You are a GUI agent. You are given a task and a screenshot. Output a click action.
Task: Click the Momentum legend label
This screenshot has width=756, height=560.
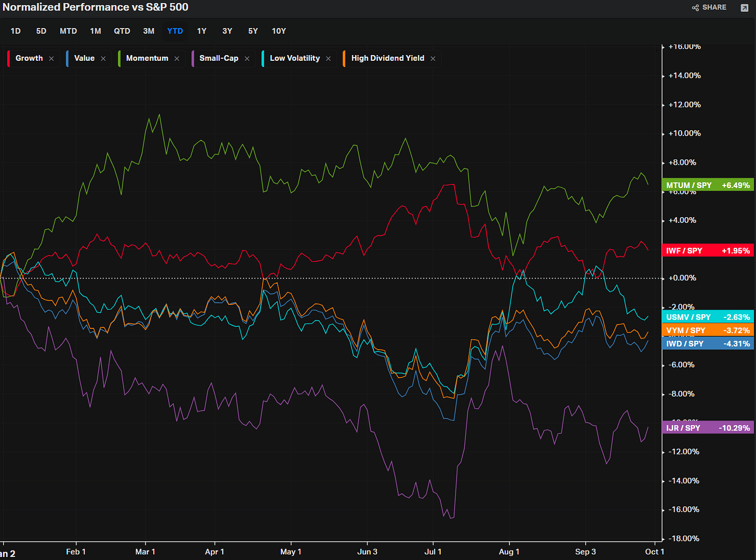147,58
